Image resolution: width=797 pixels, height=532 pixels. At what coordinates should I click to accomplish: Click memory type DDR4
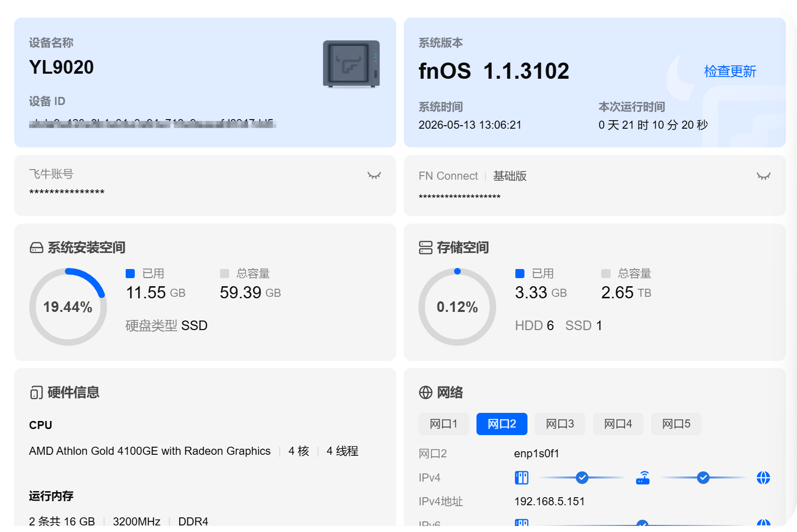(193, 521)
